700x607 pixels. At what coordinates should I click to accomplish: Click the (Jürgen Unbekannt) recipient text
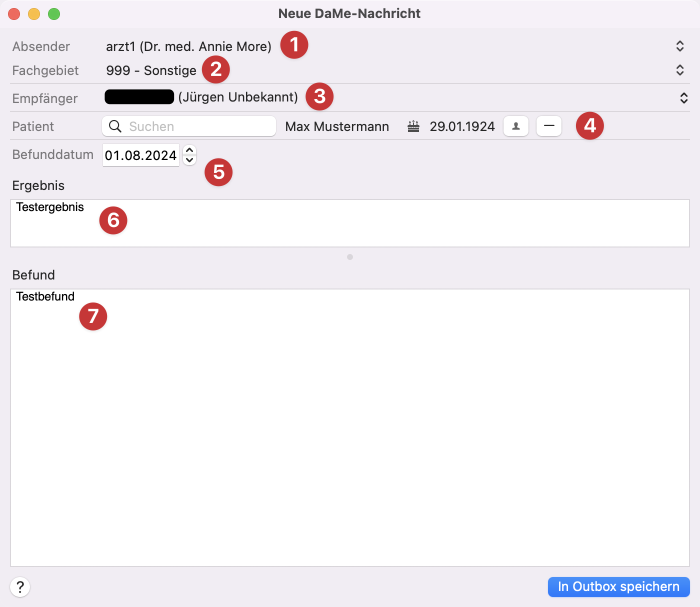(238, 97)
